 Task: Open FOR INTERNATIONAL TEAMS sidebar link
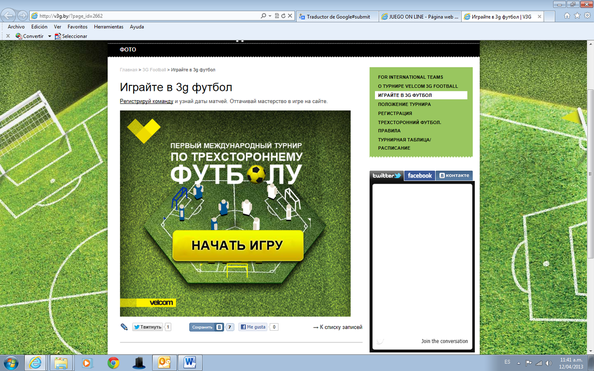tap(410, 77)
